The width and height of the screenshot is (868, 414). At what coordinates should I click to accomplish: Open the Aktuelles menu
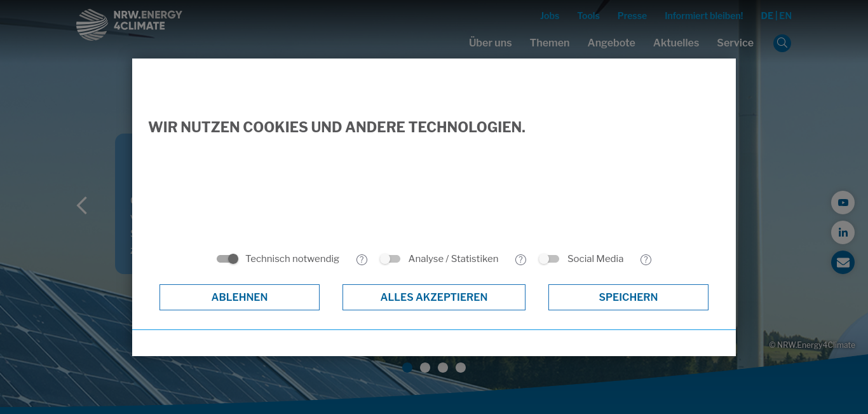676,43
